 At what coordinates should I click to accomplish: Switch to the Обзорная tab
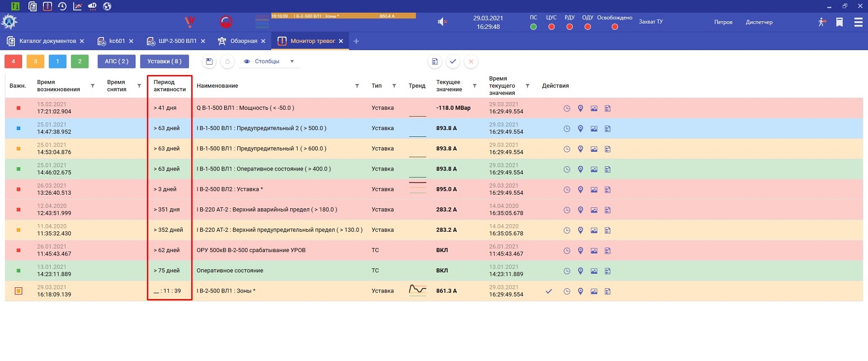[x=244, y=41]
